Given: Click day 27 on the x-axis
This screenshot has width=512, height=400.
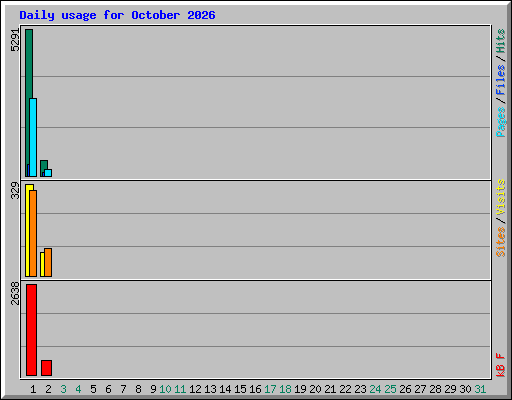Looking at the screenshot, I should (420, 389).
